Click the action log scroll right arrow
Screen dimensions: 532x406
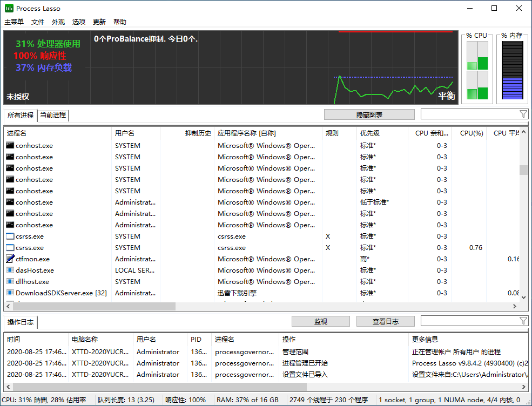(523, 387)
